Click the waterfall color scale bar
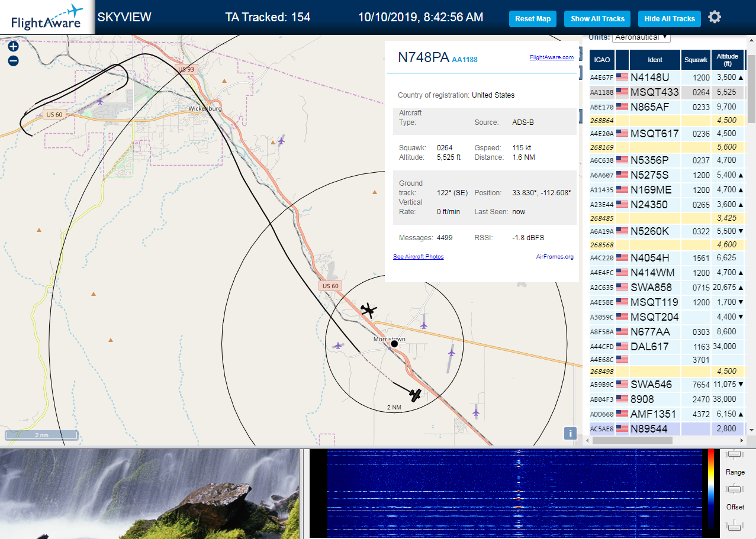 click(711, 489)
